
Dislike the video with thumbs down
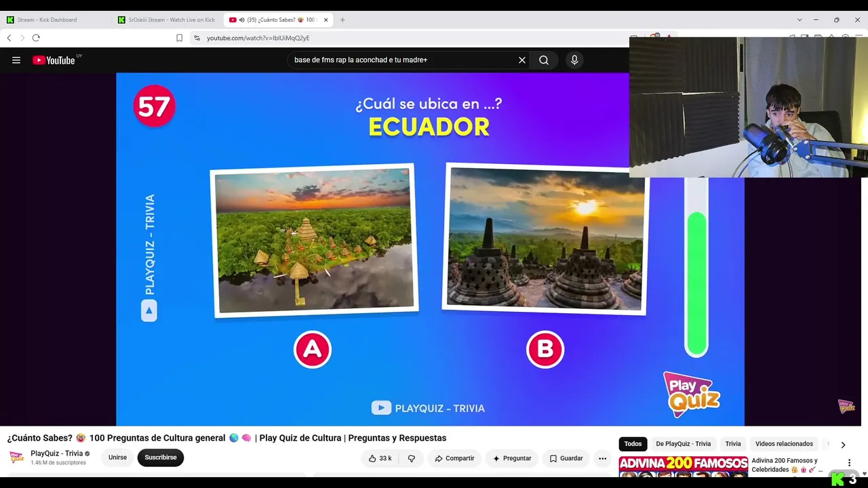[412, 458]
